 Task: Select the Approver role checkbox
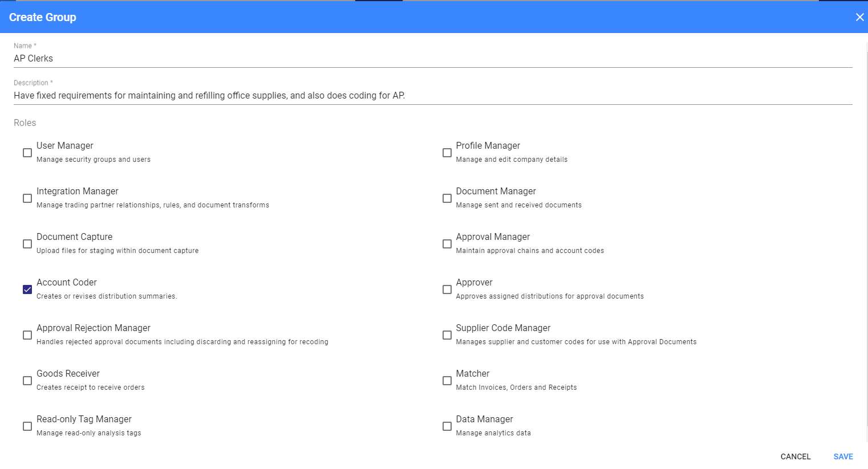coord(447,289)
